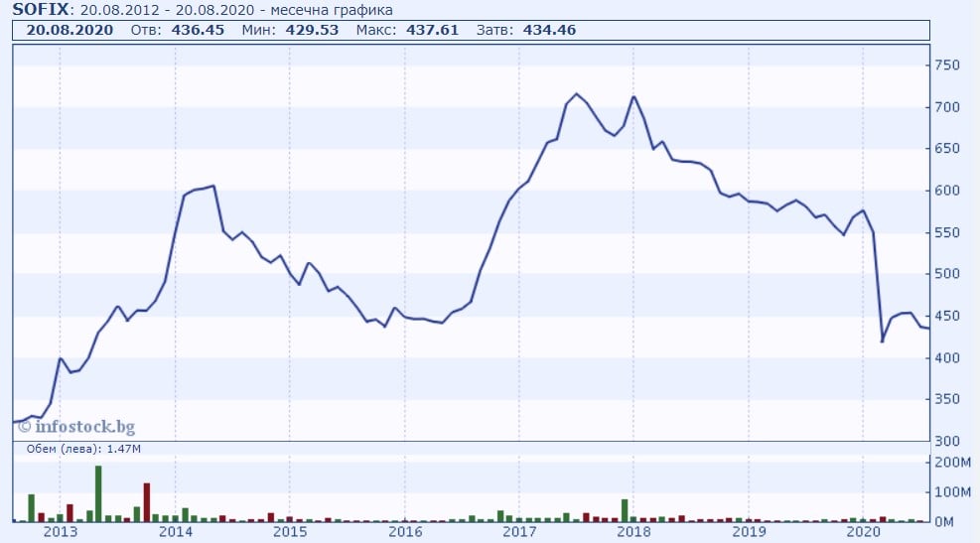Click the 550 price axis label
Viewport: 980px width, 543px height.
(x=947, y=232)
